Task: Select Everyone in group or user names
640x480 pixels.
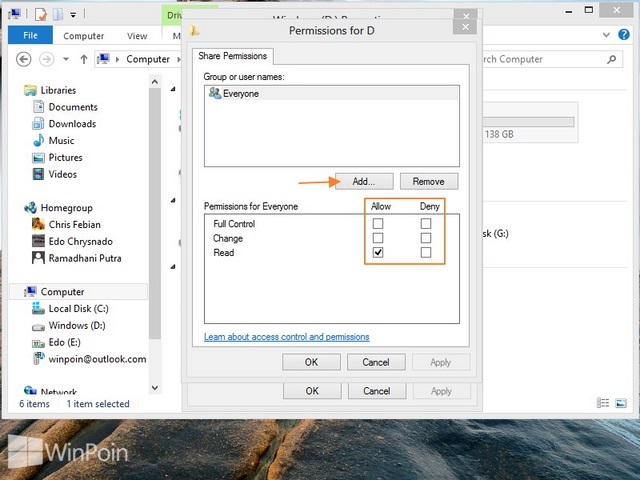Action: [x=331, y=93]
